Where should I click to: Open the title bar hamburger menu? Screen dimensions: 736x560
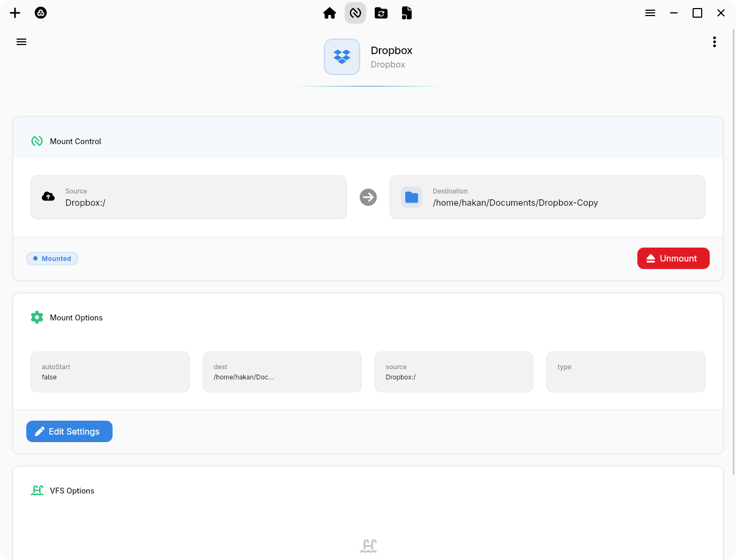pos(650,13)
